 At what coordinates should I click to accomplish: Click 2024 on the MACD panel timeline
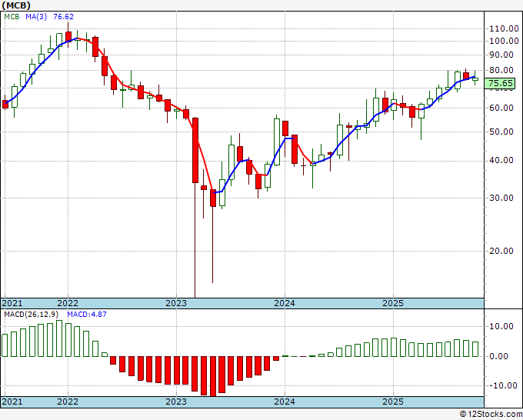(x=285, y=402)
